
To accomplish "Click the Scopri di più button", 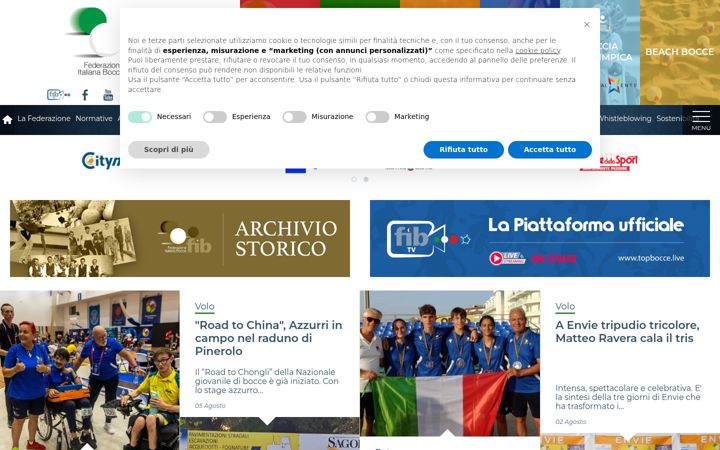I will coord(169,150).
